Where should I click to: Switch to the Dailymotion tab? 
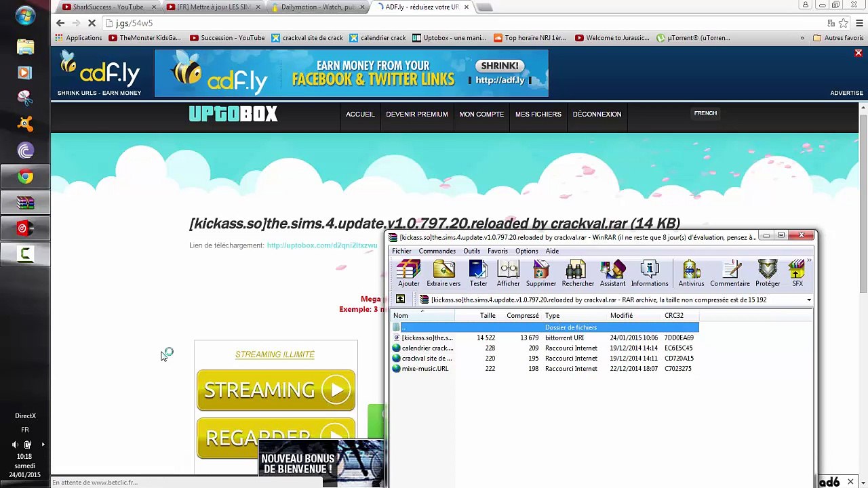tap(317, 7)
